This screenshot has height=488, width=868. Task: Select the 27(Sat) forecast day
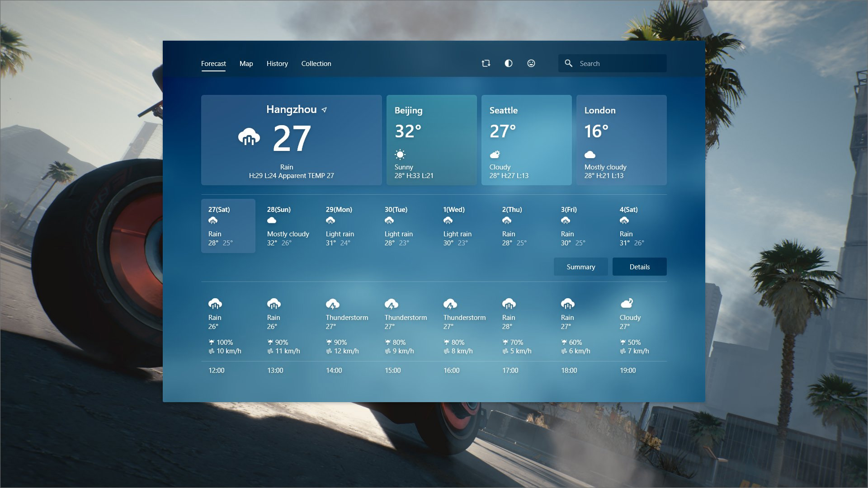click(228, 226)
